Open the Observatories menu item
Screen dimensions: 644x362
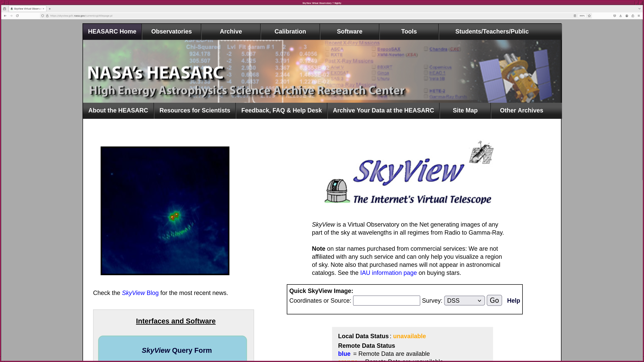pyautogui.click(x=171, y=32)
